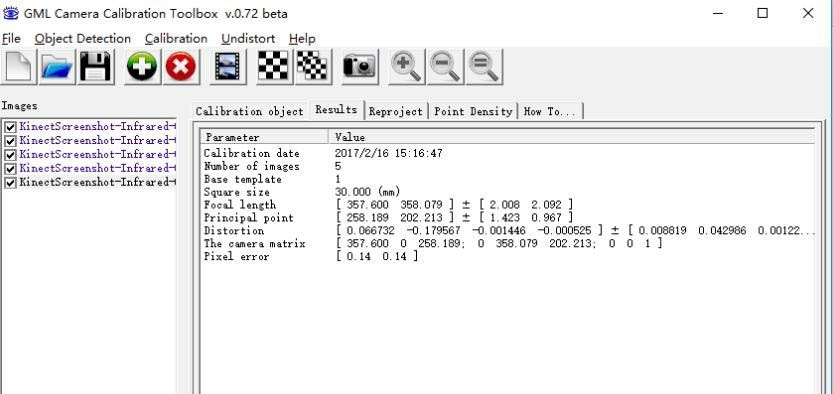Screen dimensions: 833x394
Task: Select the fifth KinectScreenshot-Infrared image name in black
Action: click(x=98, y=182)
